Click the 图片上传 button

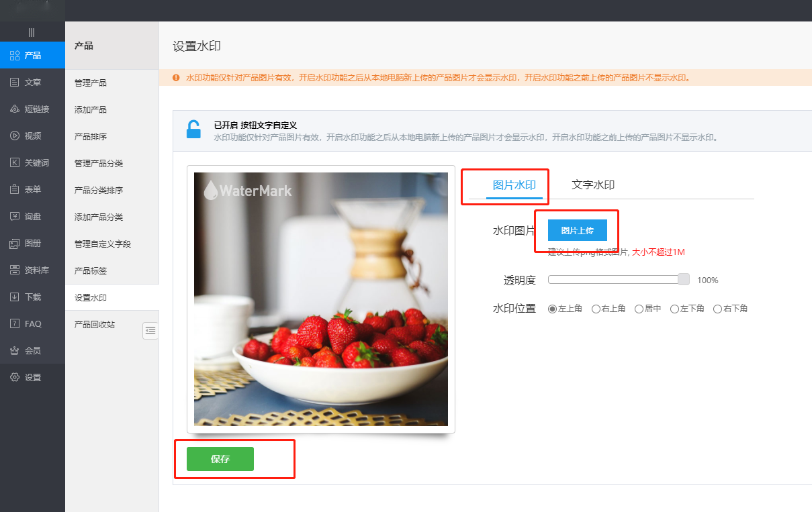[x=577, y=230]
